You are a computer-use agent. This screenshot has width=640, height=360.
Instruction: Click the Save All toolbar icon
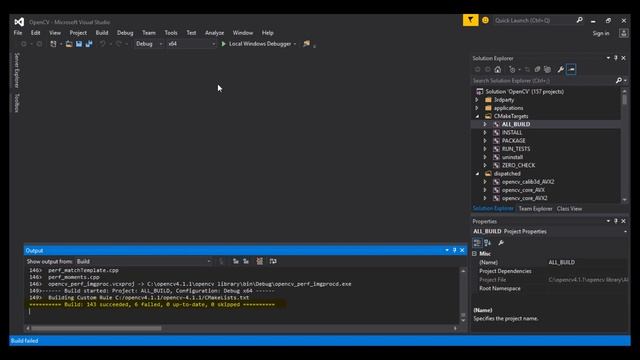[89, 44]
